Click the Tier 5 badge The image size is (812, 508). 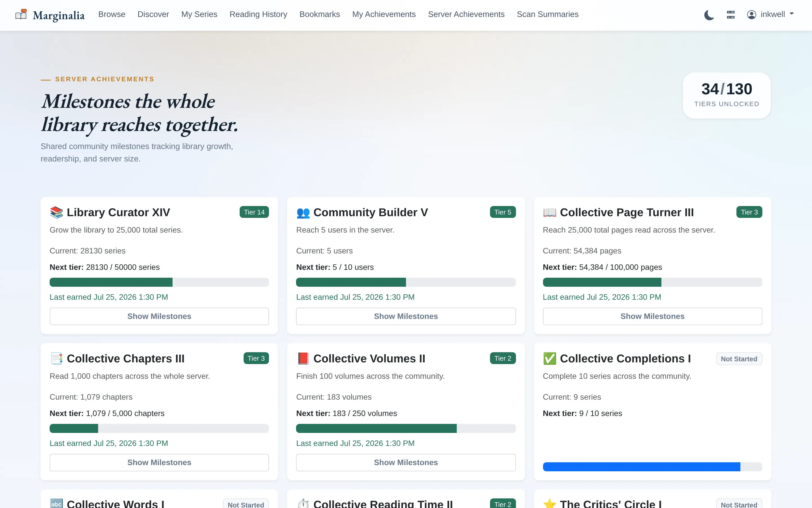503,212
